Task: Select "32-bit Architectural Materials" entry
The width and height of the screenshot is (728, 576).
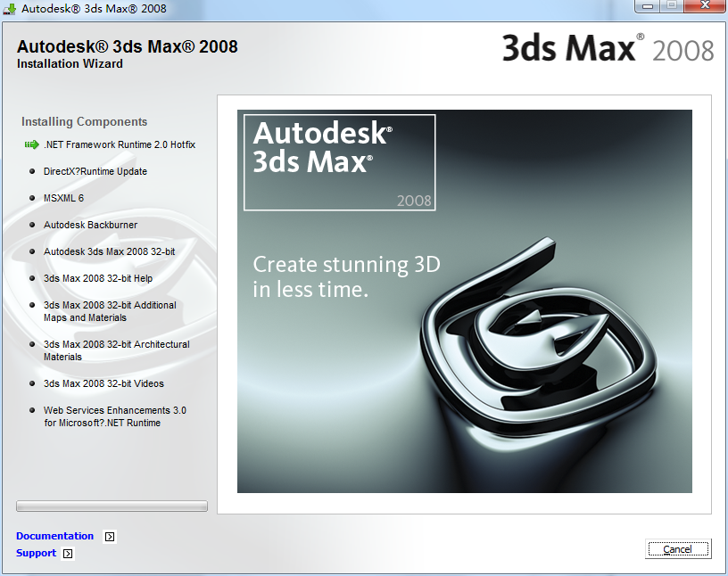Action: pos(117,350)
